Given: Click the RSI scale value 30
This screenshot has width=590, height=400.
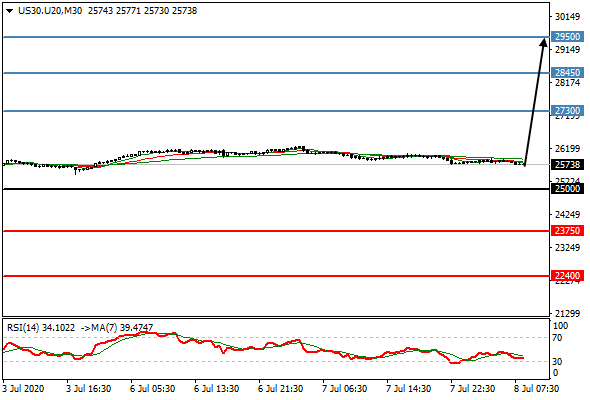Looking at the screenshot, I should (557, 362).
